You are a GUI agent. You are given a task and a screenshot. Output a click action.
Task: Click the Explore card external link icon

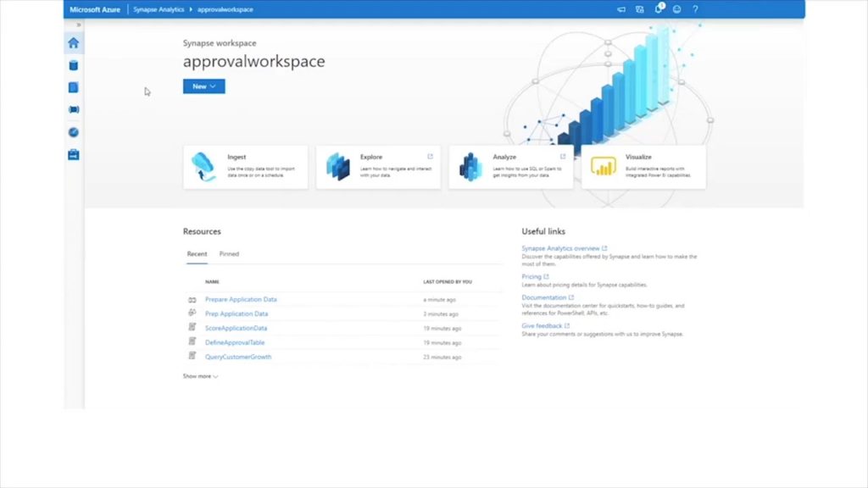[430, 157]
